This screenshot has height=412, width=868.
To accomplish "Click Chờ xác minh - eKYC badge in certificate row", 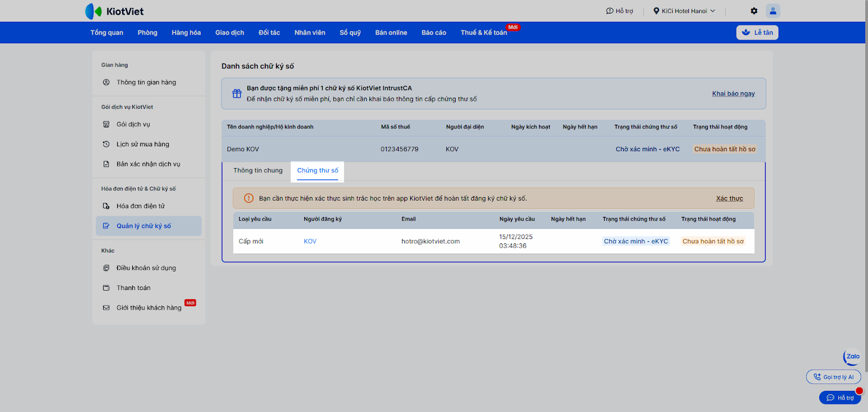I will click(636, 241).
